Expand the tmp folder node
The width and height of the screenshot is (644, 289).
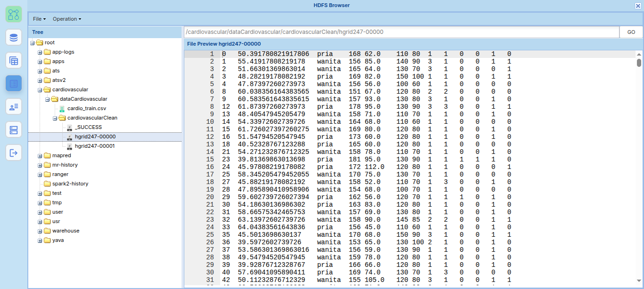40,203
